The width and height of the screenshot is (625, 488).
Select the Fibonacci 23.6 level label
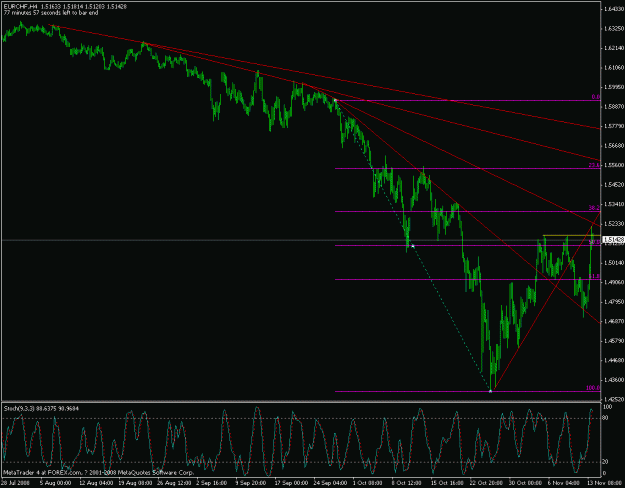point(594,165)
